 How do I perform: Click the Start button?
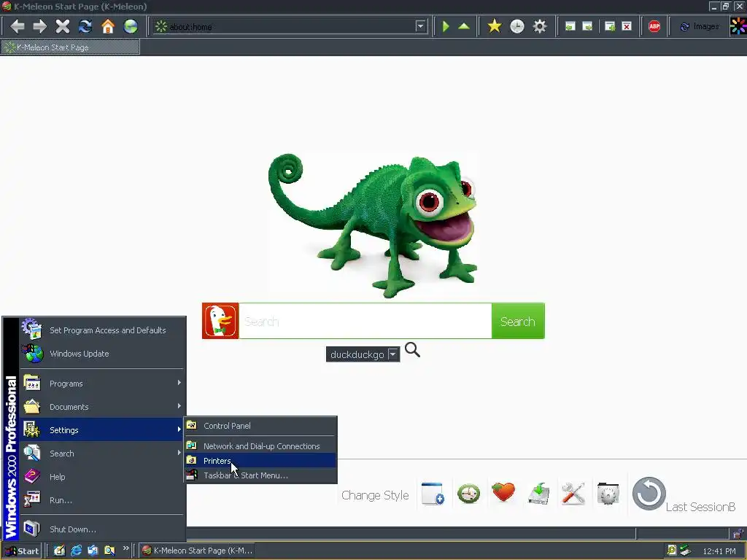21,551
